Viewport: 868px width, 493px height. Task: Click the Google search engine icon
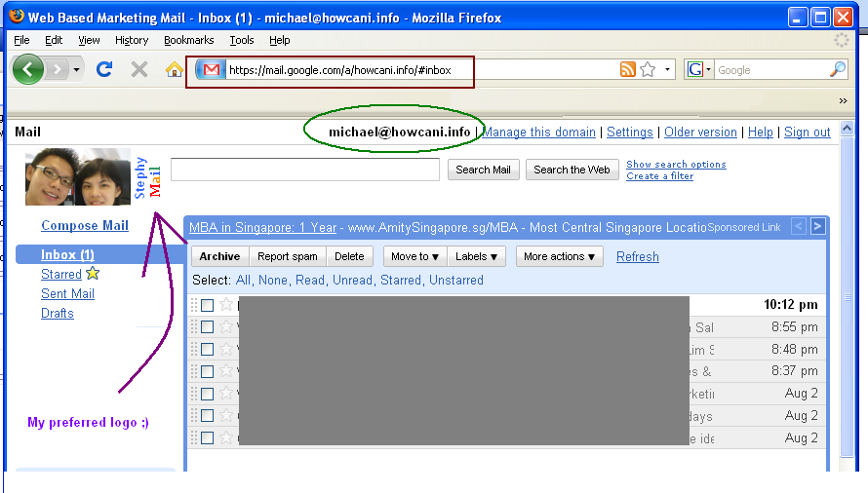[x=694, y=70]
